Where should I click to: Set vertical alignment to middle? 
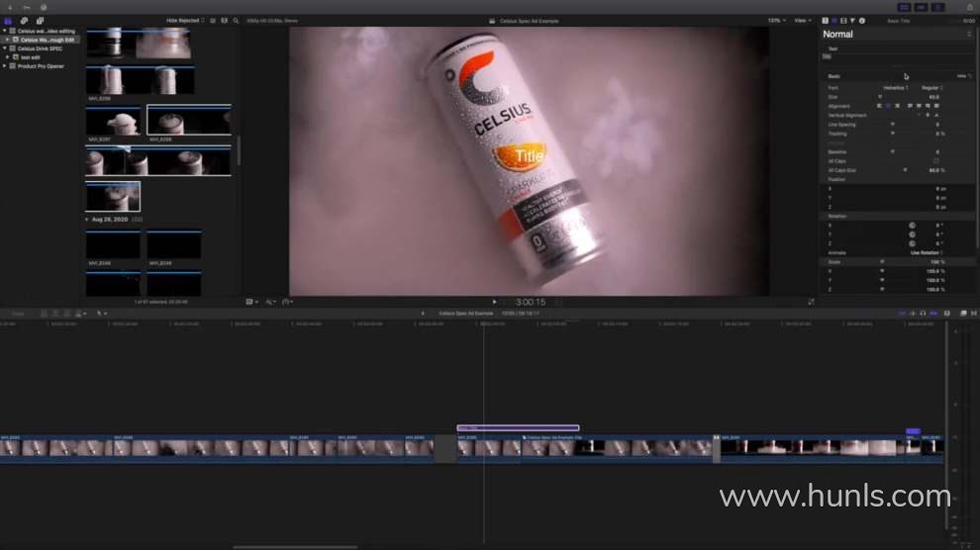click(928, 116)
